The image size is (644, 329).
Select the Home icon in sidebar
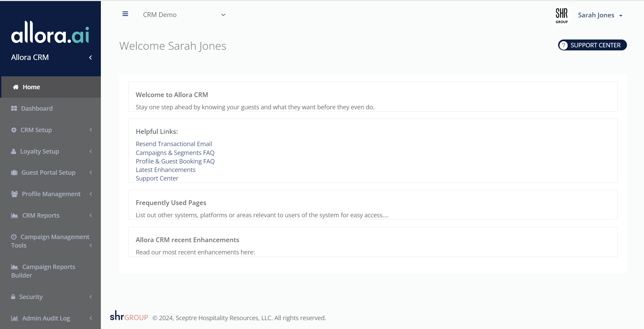pos(16,87)
